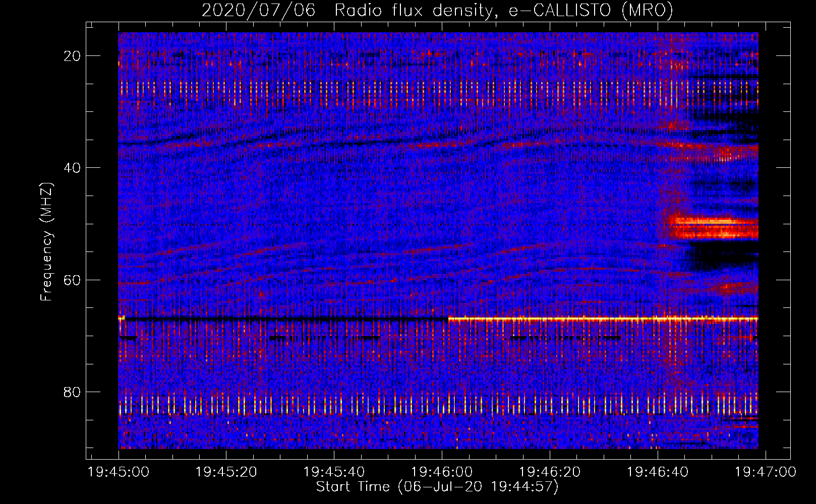Click the 20 MHz frequency tick label
The width and height of the screenshot is (816, 504).
[x=72, y=56]
